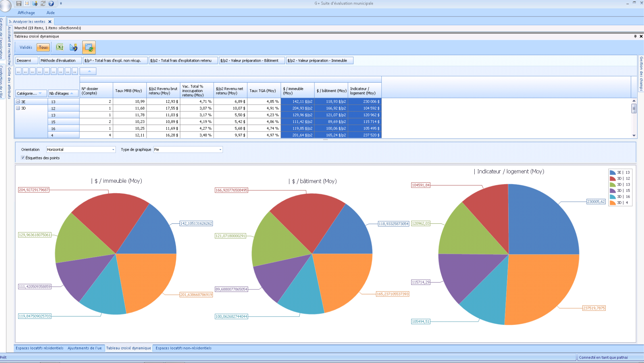Click the pivot grid scroll down arrow
Image resolution: width=644 pixels, height=363 pixels.
(634, 135)
